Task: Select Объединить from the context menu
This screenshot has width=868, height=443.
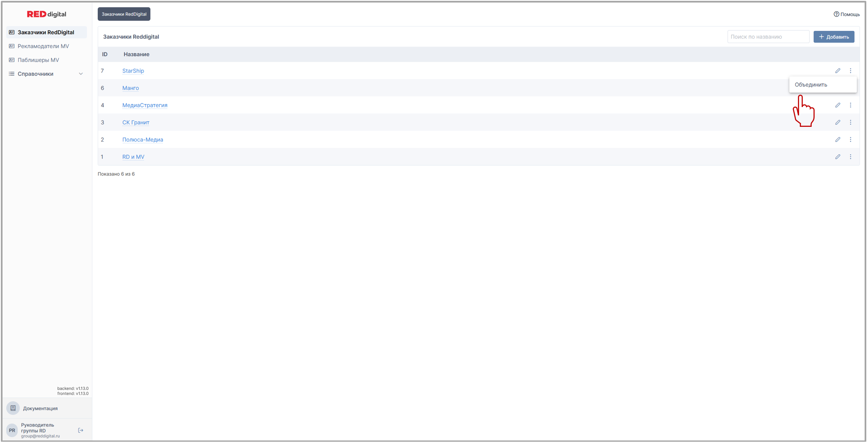Action: [811, 85]
